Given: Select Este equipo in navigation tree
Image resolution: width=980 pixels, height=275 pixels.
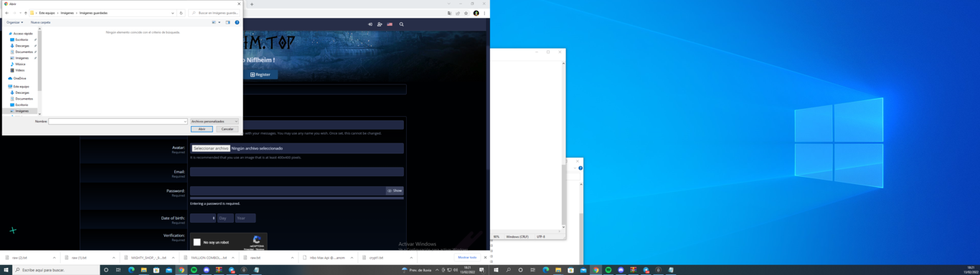Looking at the screenshot, I should point(21,86).
